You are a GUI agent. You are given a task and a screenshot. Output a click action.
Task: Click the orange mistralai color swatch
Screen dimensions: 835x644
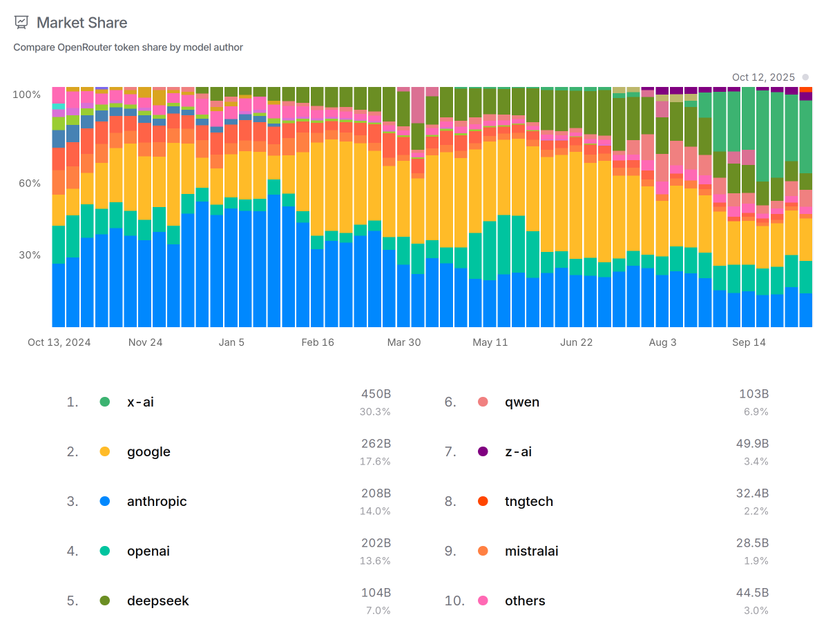[483, 550]
